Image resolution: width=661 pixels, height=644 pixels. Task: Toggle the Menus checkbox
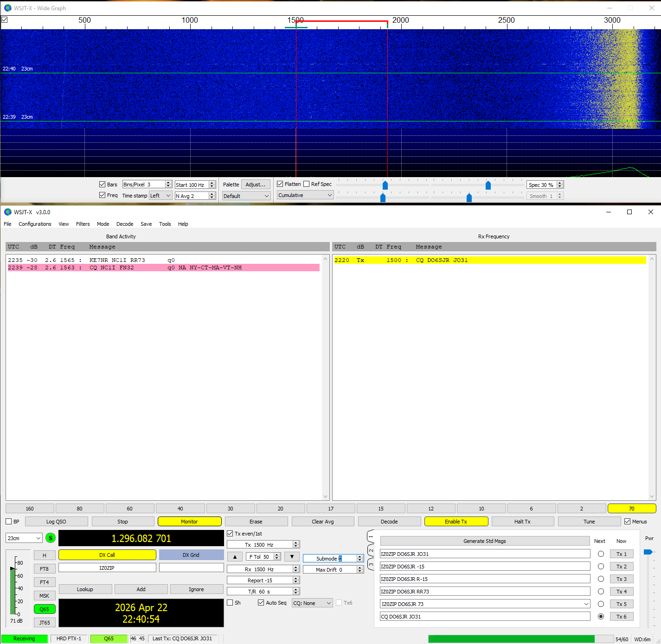point(627,522)
